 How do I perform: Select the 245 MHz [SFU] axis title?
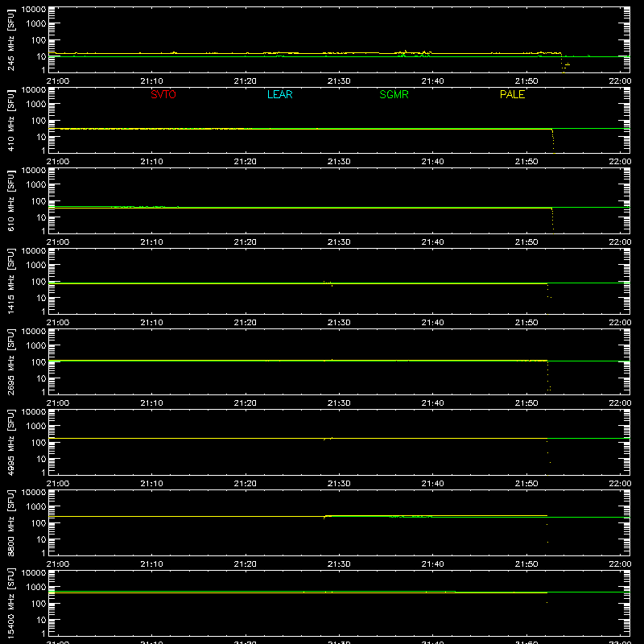pos(10,39)
